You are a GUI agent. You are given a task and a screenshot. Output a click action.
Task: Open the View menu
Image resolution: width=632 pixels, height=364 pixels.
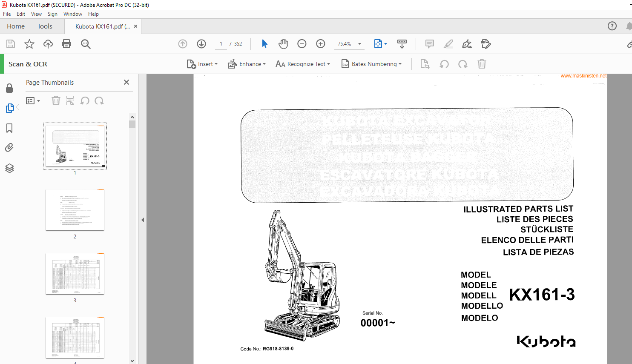(36, 14)
